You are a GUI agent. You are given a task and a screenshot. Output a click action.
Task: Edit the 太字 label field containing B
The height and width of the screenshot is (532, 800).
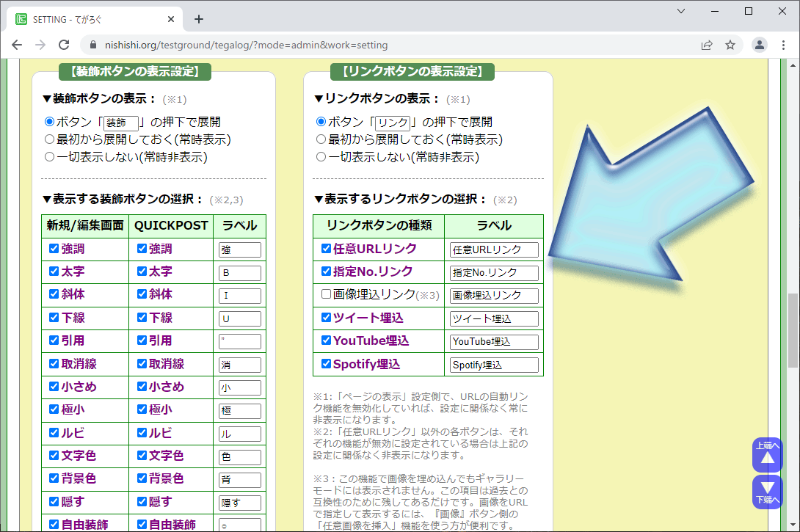(240, 273)
